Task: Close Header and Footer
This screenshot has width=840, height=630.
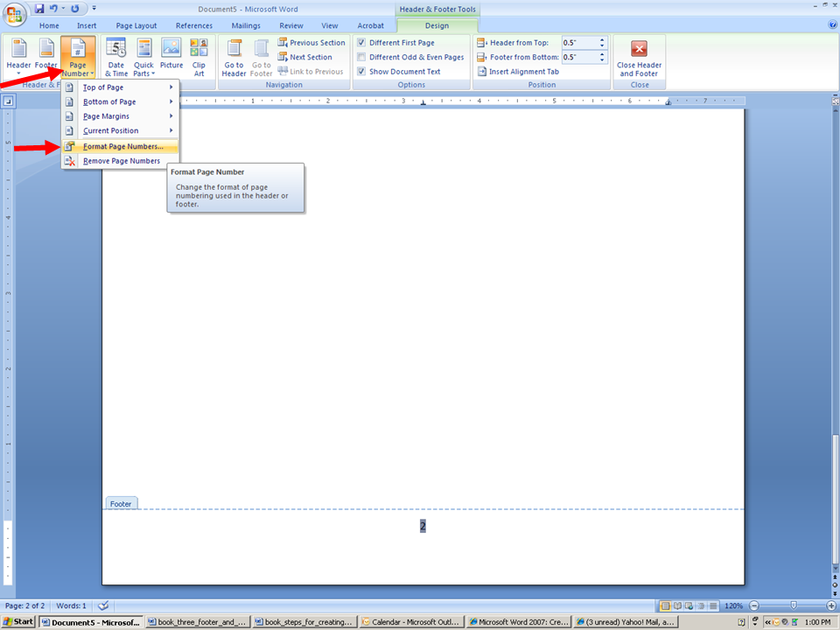Action: (x=639, y=58)
